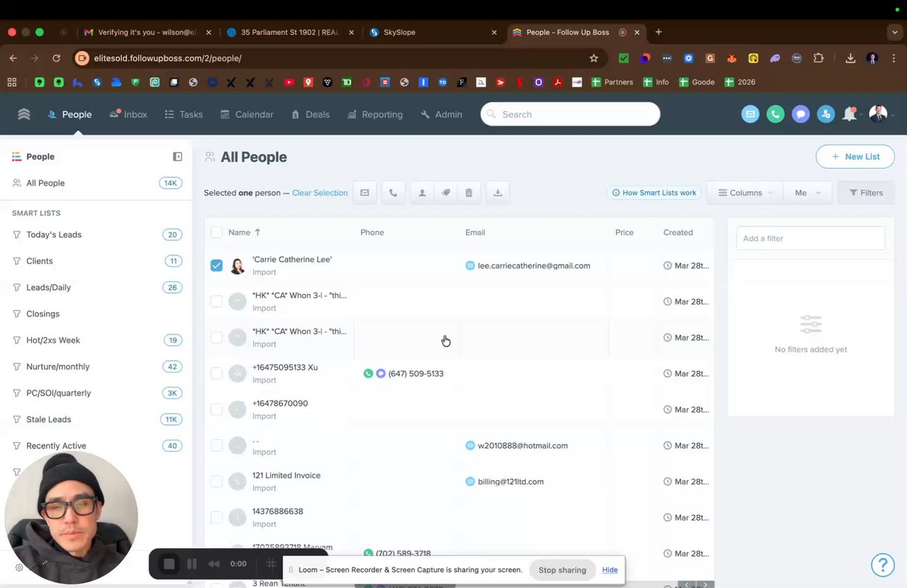Check the box for +16475095133 Xu
The height and width of the screenshot is (588, 907).
point(216,373)
